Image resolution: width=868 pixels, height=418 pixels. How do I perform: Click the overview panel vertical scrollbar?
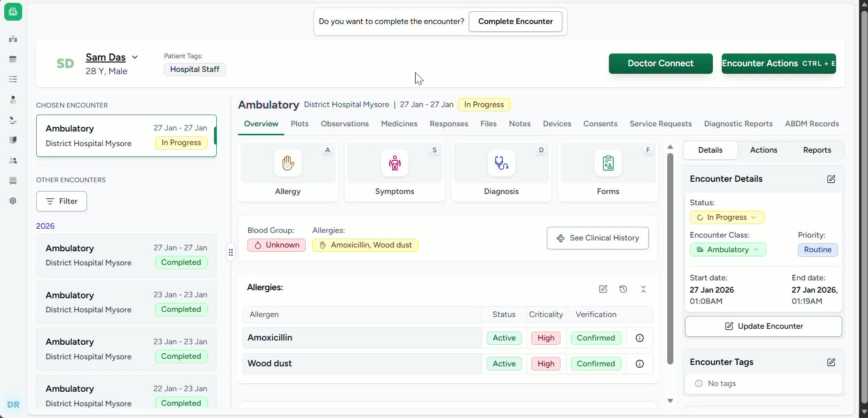click(x=671, y=258)
